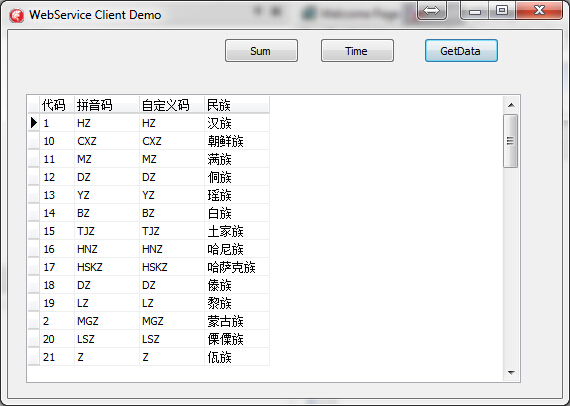Screen dimensions: 570x406
Task: Click code cell 11 in 代码 column
Action: click(57, 159)
